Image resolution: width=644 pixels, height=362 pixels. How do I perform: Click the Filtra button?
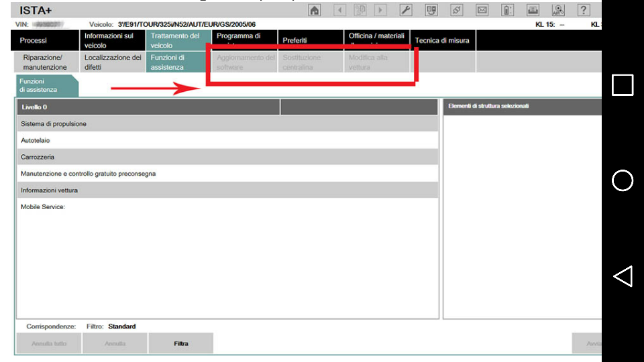[180, 343]
